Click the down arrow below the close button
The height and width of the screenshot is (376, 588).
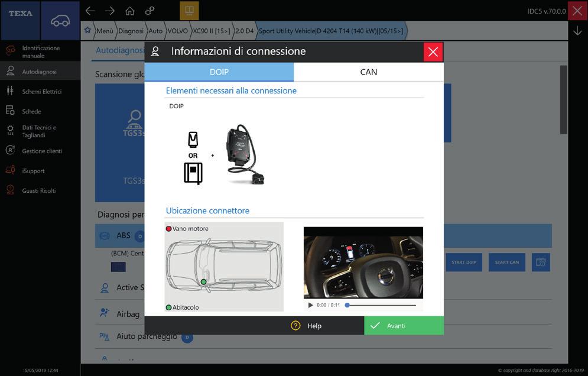point(577,31)
